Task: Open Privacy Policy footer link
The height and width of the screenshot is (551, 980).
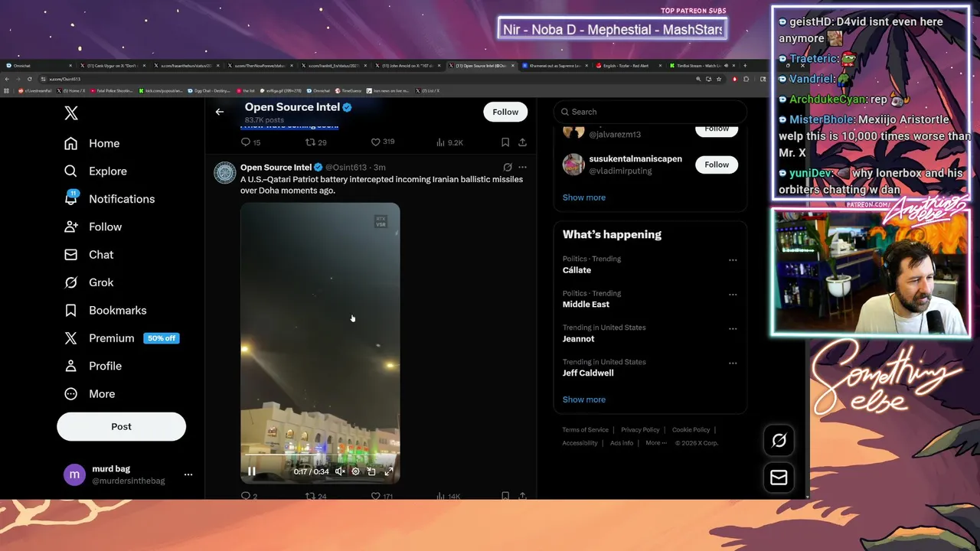Action: pos(640,430)
